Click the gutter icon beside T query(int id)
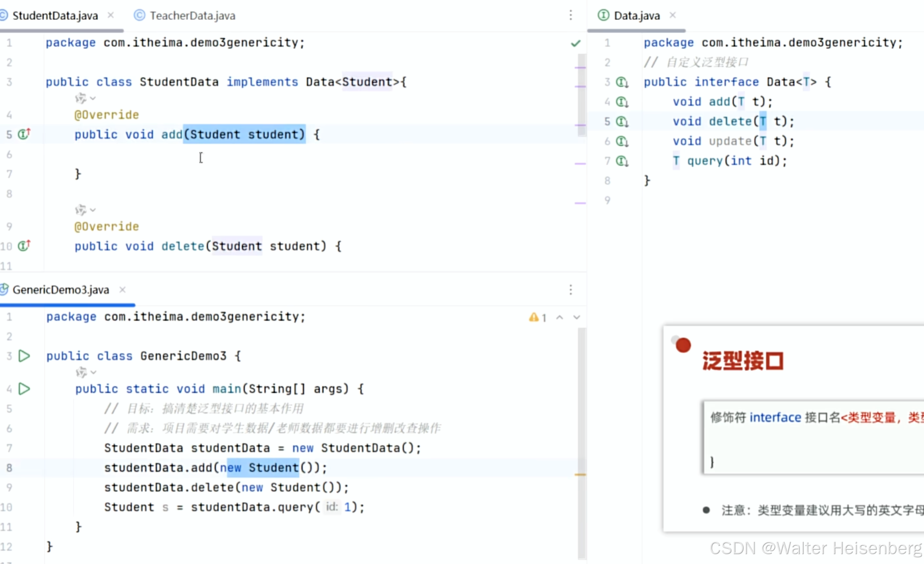Image resolution: width=924 pixels, height=564 pixels. pos(622,161)
